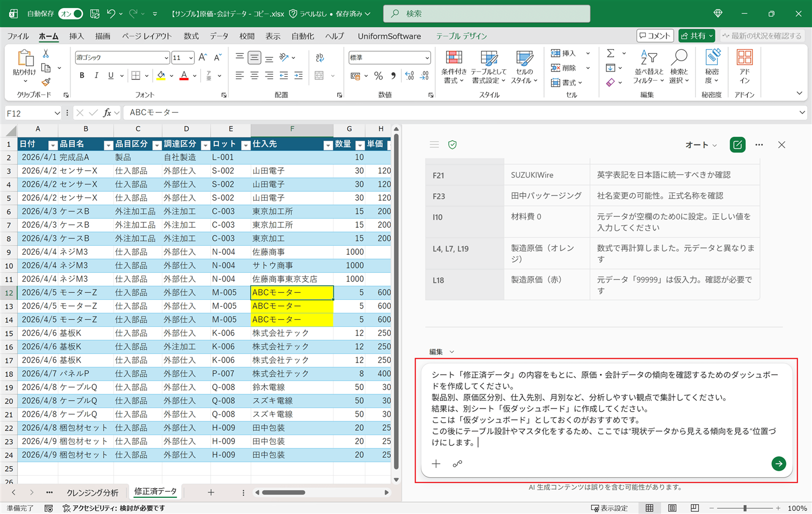
Task: Open the 数式 ribbon tab
Action: click(x=191, y=36)
